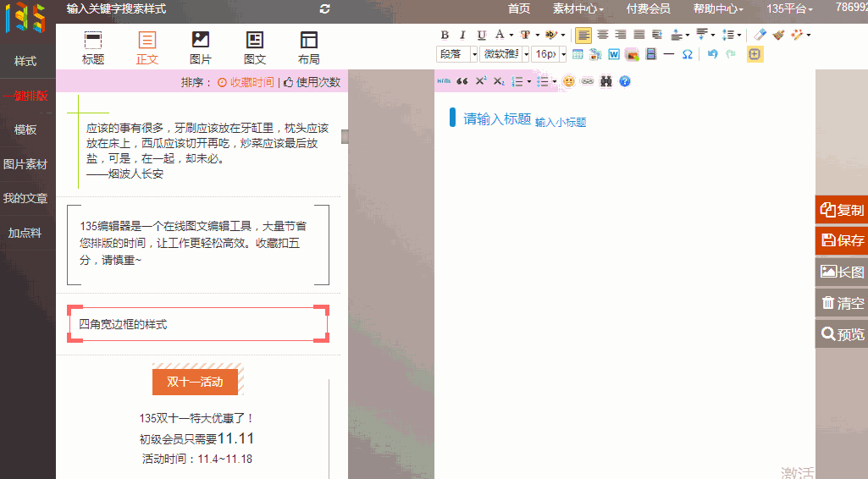This screenshot has height=479, width=868.
Task: Click the Word import icon
Action: click(613, 54)
